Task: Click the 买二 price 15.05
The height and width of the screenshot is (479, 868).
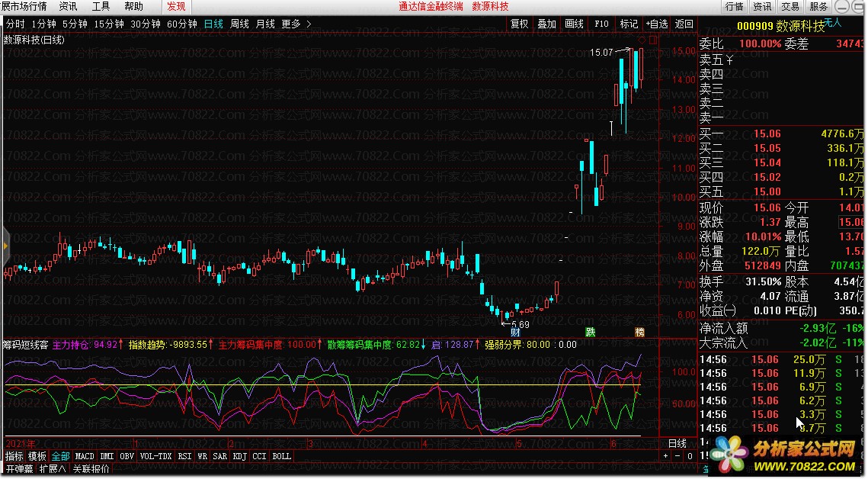Action: coord(767,149)
